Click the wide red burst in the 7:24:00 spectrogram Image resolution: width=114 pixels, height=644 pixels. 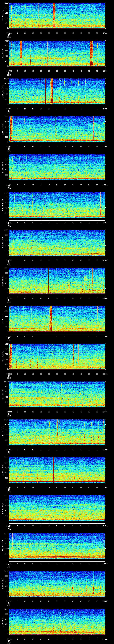point(51,318)
